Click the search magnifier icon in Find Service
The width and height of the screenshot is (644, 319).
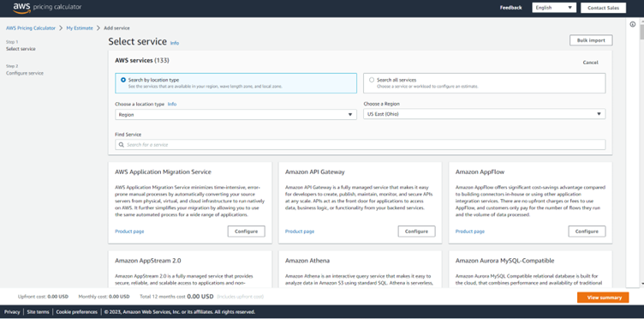coord(121,145)
